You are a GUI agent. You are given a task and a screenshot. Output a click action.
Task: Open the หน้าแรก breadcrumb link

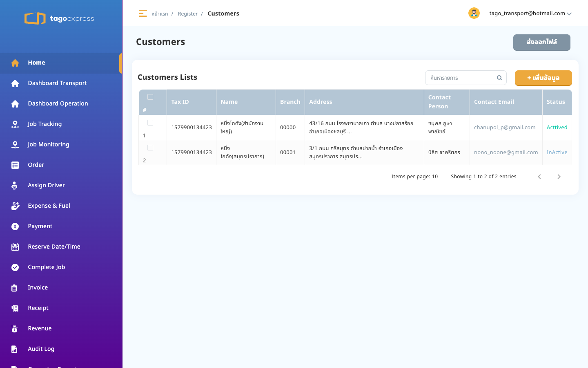click(x=160, y=14)
